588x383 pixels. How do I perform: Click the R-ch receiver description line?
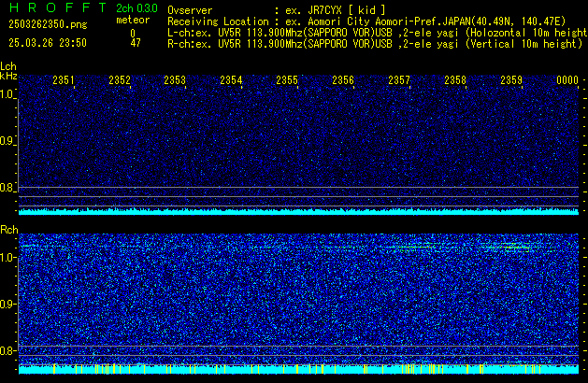pyautogui.click(x=375, y=44)
